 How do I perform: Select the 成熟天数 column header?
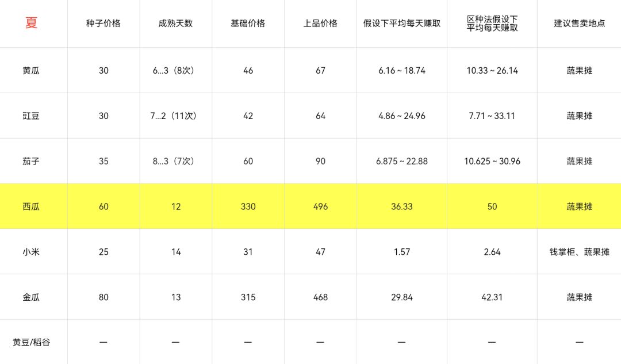tap(175, 24)
